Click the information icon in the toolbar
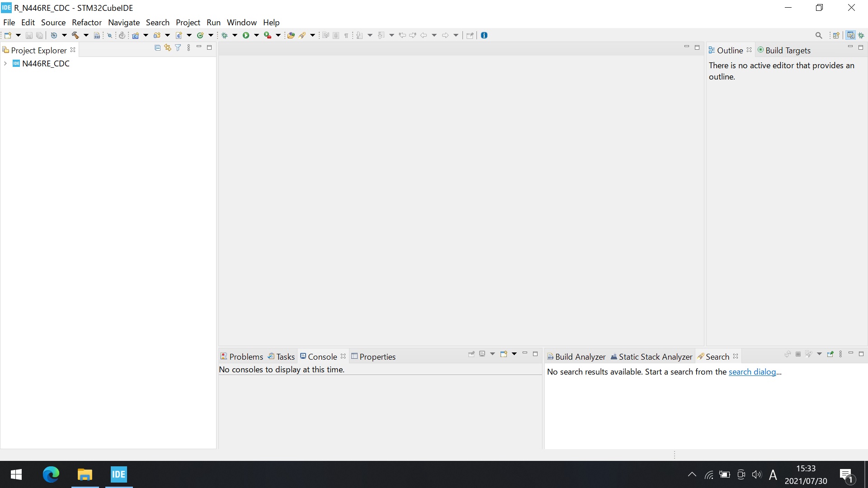 484,35
